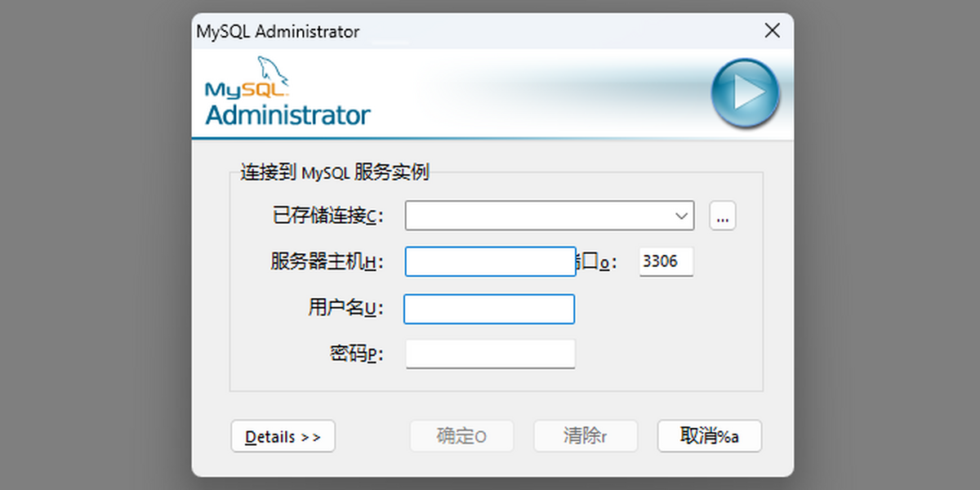Click inside the stored connection combo box
Screen dimensions: 980x490
point(539,216)
